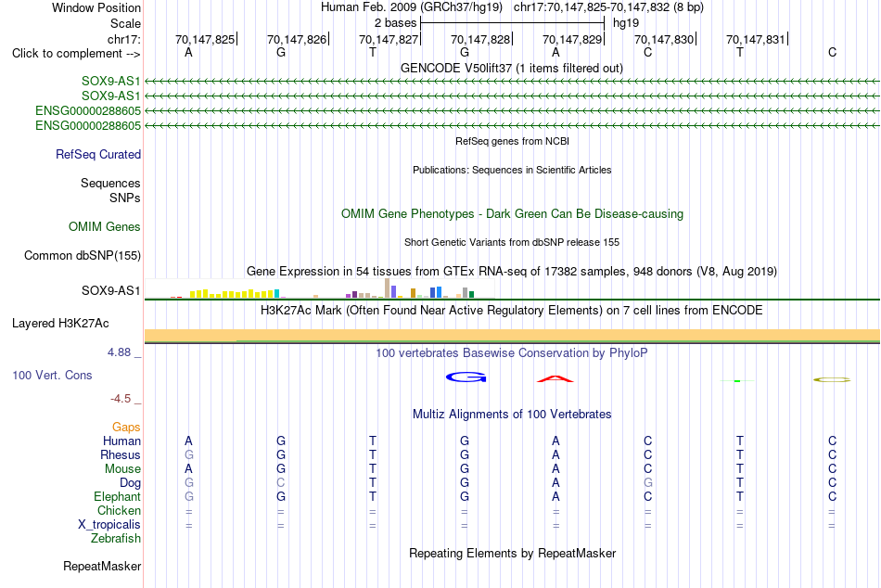881x588 pixels.
Task: Select the Chicken species label
Action: point(119,510)
